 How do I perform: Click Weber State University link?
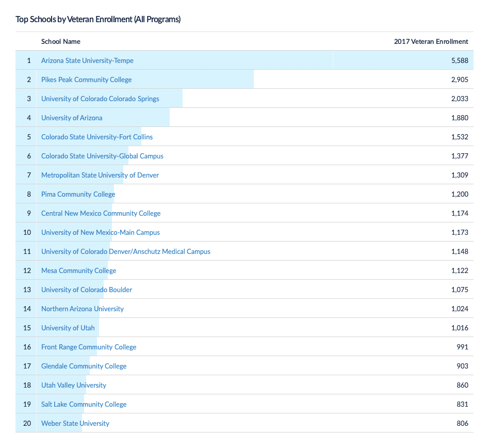[75, 423]
